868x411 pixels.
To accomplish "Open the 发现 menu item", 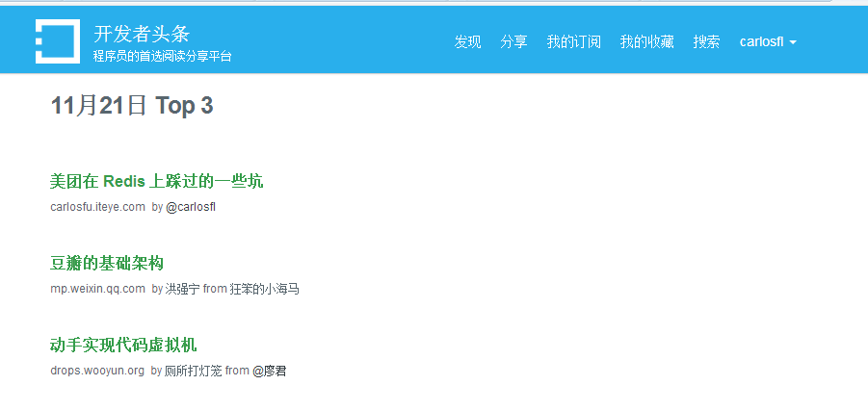I will click(x=468, y=42).
